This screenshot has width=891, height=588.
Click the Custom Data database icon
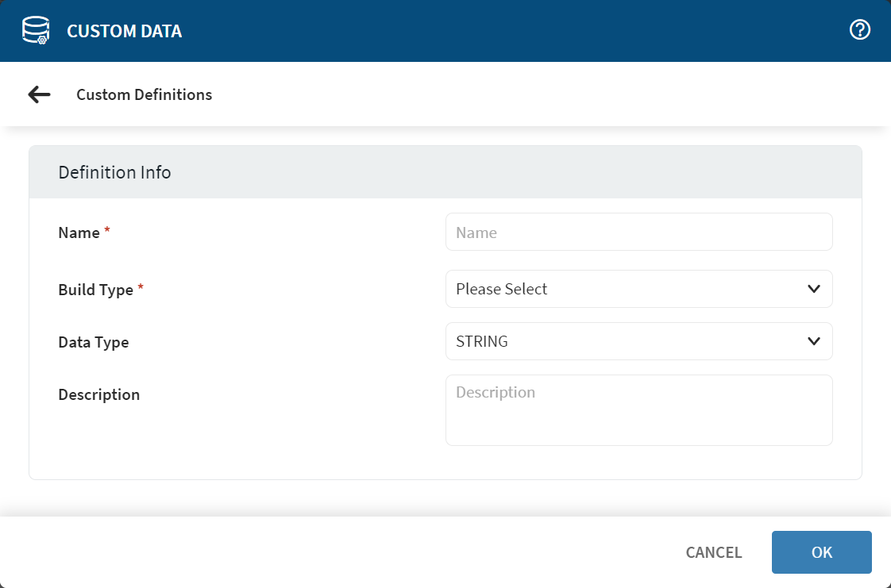35,31
